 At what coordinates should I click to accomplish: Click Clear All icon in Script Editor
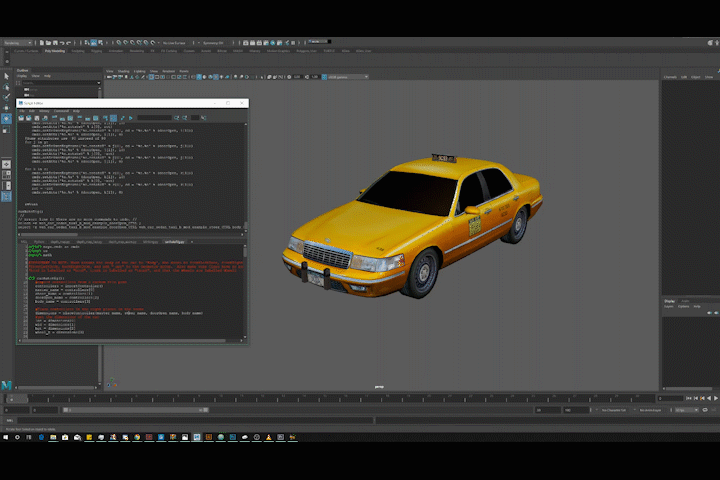pos(70,118)
